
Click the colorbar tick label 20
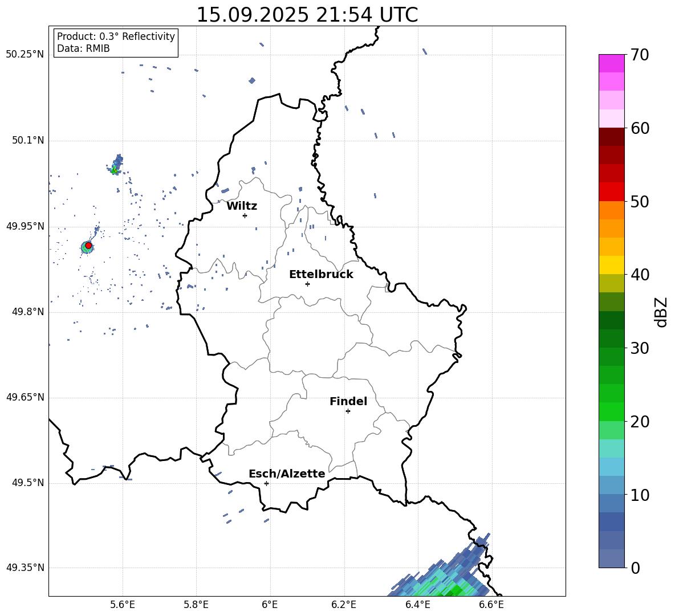pos(640,422)
